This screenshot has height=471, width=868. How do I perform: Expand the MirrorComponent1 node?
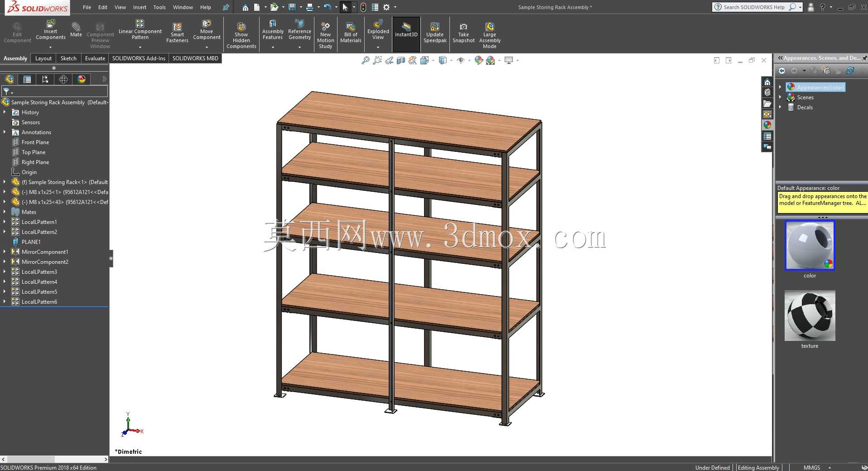tap(5, 252)
